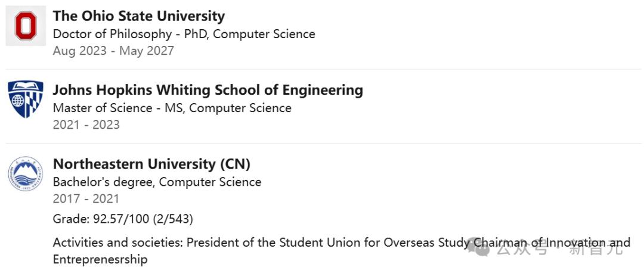The width and height of the screenshot is (644, 273).
Task: Click the "(2/543)" class rank text
Action: 172,219
